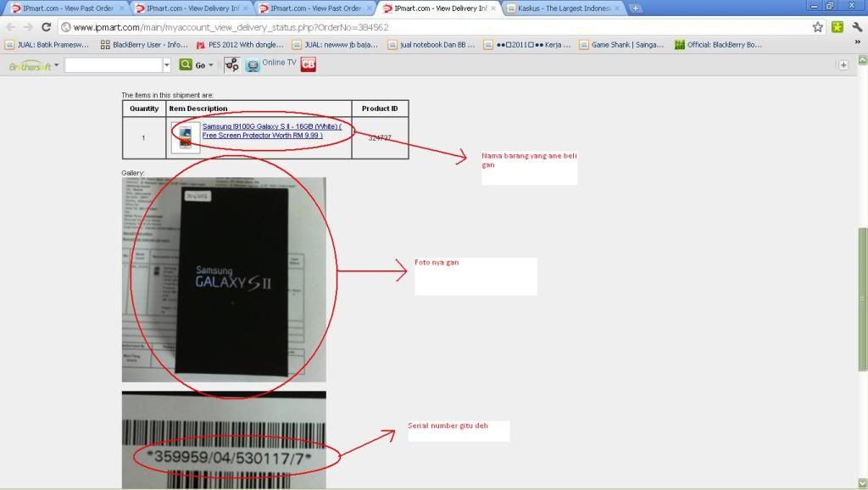Open the Brothersoft logo dropdown arrow

coord(57,65)
